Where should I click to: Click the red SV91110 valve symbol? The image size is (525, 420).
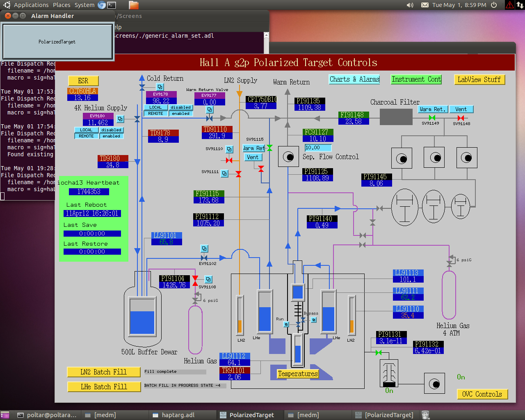coord(229,160)
